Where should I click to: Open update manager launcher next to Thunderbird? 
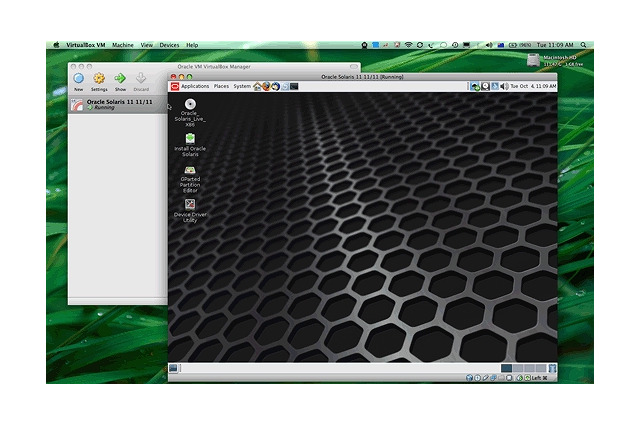click(285, 87)
